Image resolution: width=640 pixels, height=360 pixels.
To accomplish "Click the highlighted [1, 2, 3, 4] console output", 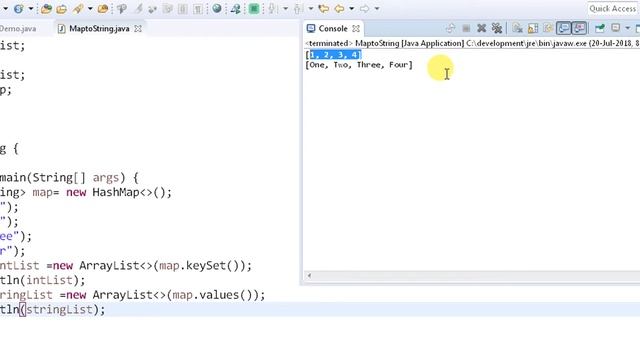I will click(333, 55).
